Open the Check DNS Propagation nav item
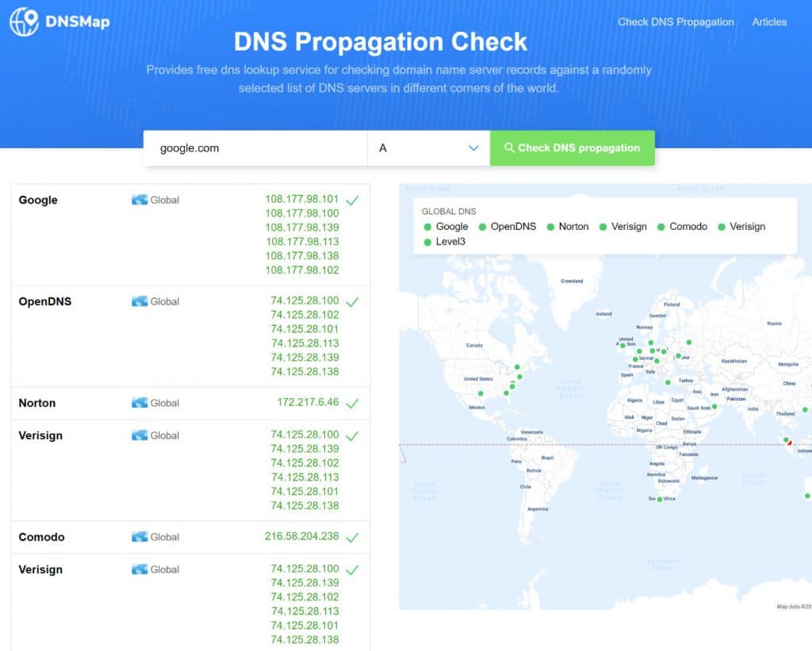 (676, 21)
